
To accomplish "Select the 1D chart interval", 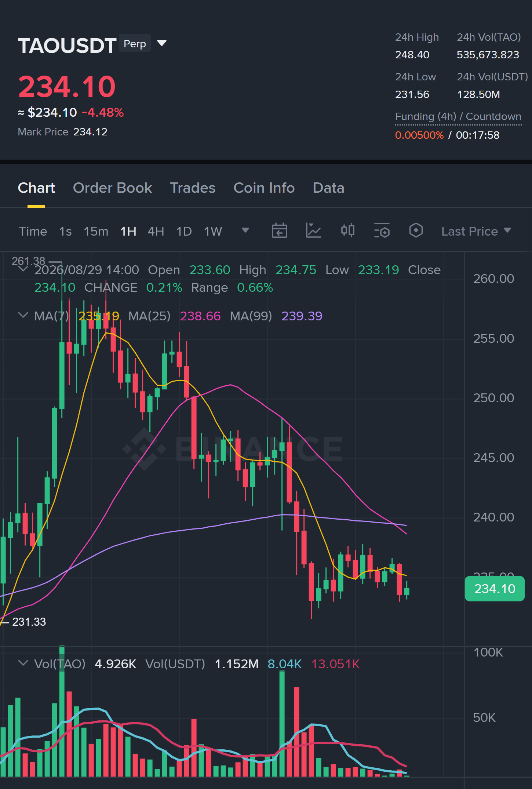I will [x=184, y=231].
